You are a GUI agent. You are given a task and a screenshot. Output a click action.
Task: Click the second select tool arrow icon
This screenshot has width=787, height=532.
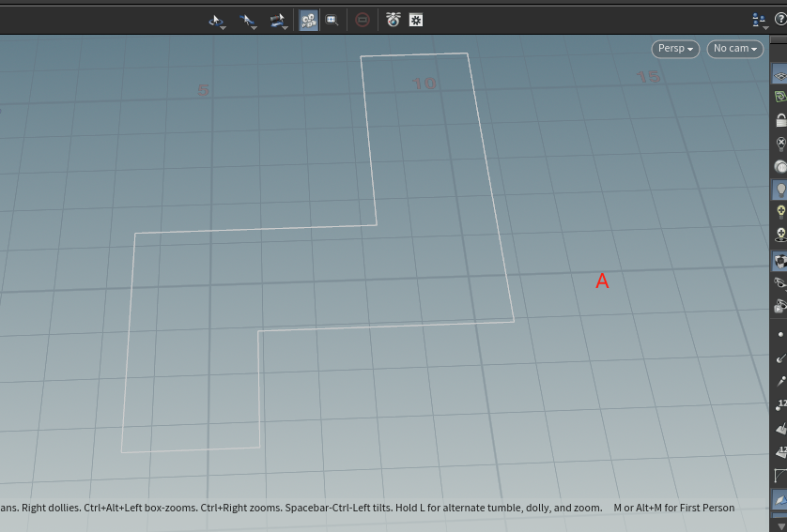(x=247, y=20)
